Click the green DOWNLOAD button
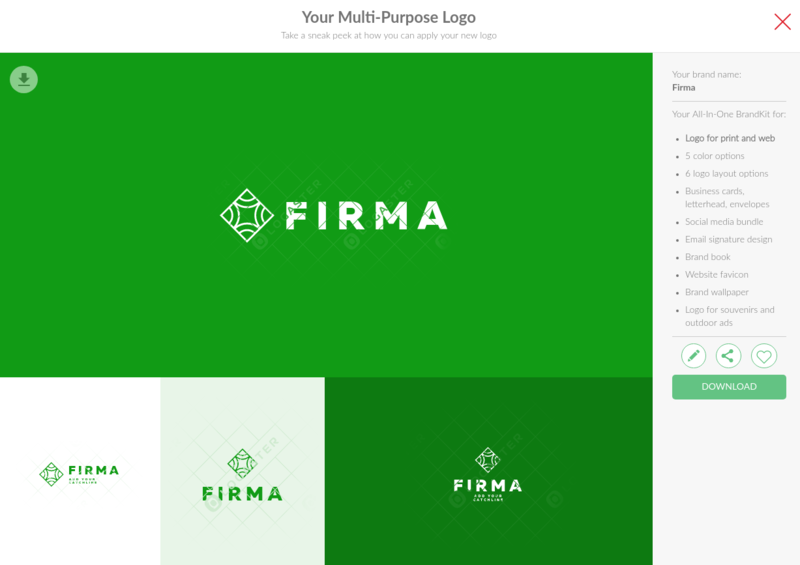This screenshot has height=565, width=800. (729, 387)
